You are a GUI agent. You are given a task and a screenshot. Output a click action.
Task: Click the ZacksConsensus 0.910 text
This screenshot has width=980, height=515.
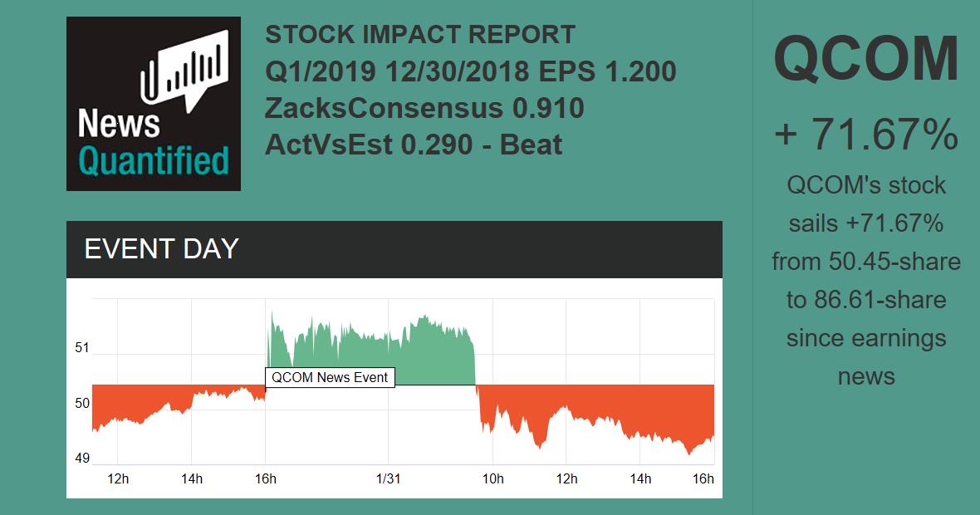pos(424,108)
